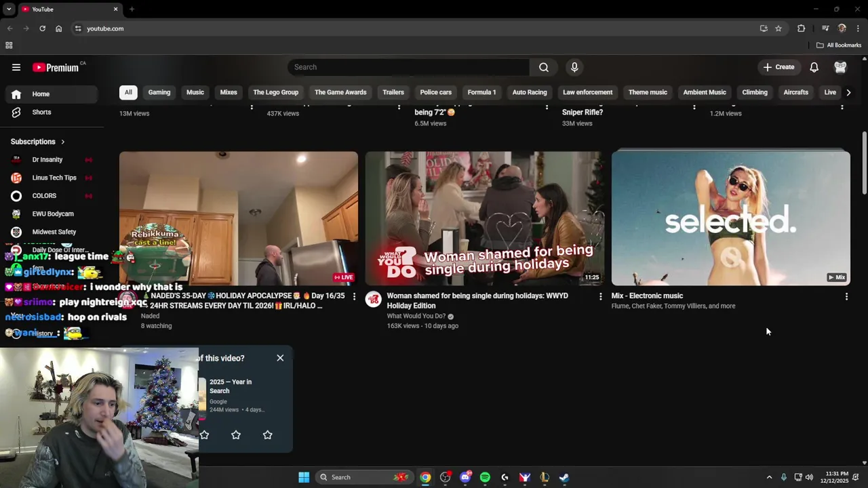The image size is (868, 488).
Task: Click the address bar showing youtube.com
Action: tap(414, 28)
